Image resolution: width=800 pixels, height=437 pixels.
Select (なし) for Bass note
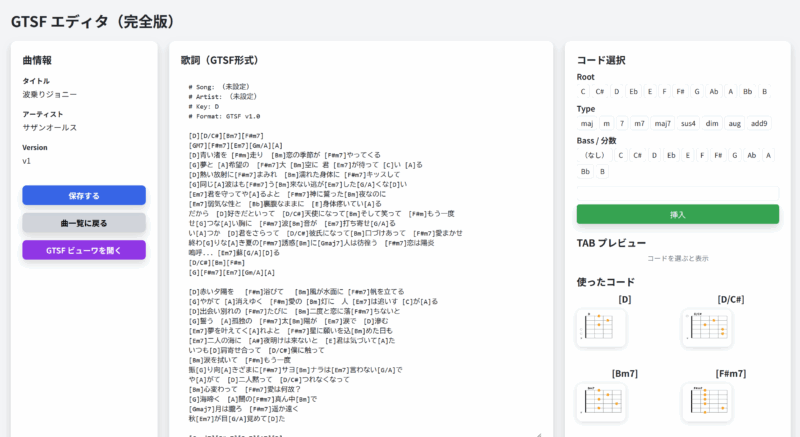(594, 155)
